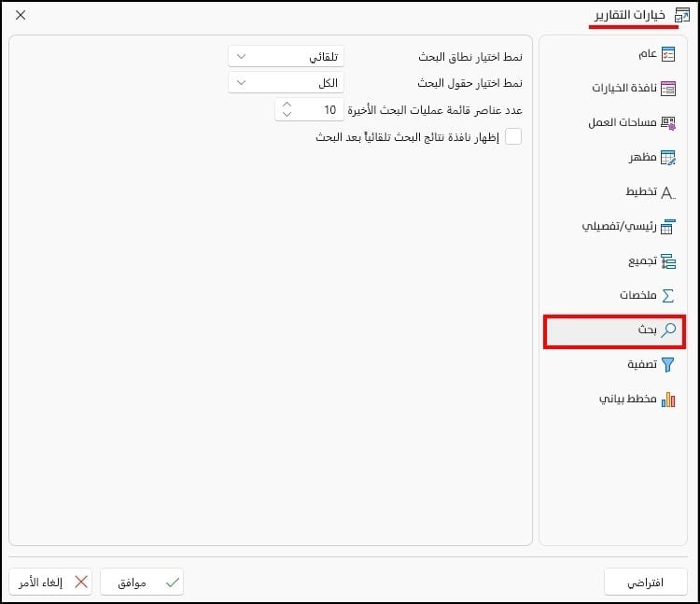Increase recent searches list count
This screenshot has width=700, height=604.
pos(287,105)
